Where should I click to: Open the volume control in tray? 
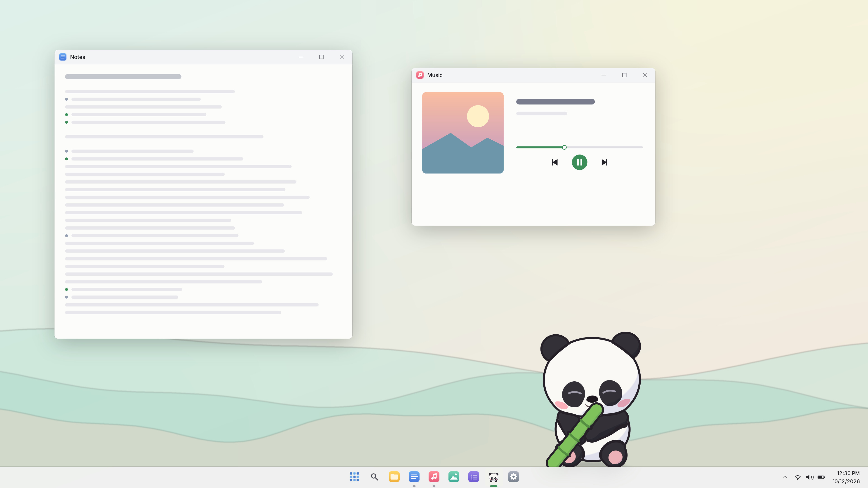[809, 477]
